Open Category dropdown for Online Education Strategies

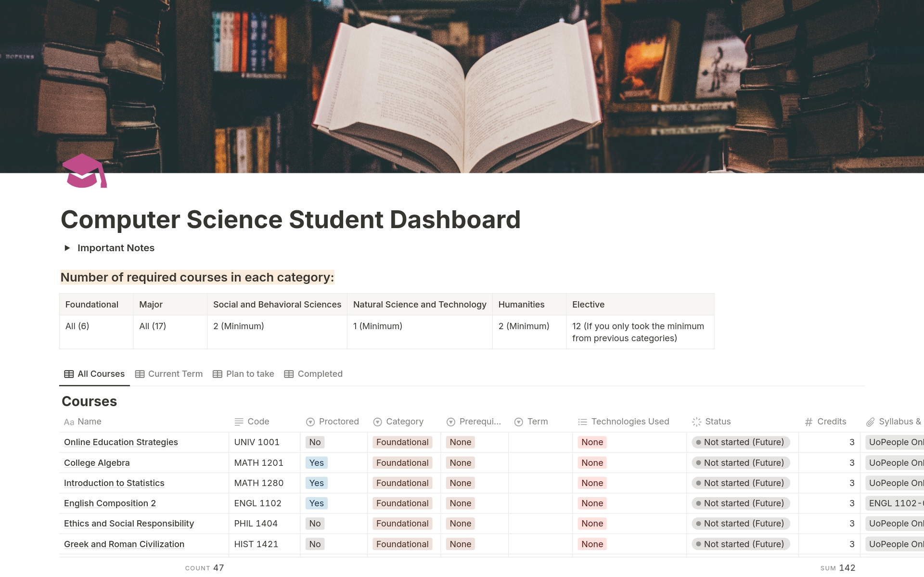click(x=402, y=442)
